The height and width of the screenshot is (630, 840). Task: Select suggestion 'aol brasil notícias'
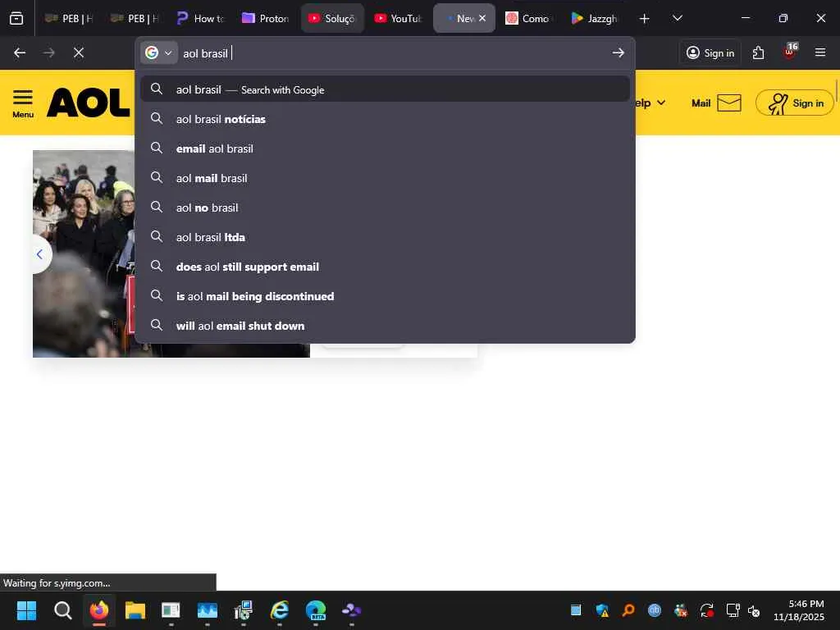(385, 119)
